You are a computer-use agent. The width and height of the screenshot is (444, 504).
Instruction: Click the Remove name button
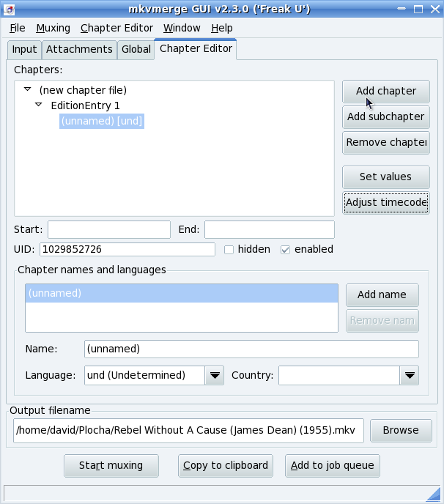(382, 321)
